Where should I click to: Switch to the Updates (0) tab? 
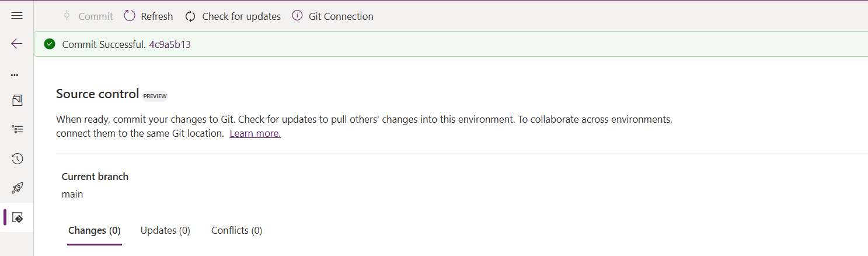tap(165, 231)
